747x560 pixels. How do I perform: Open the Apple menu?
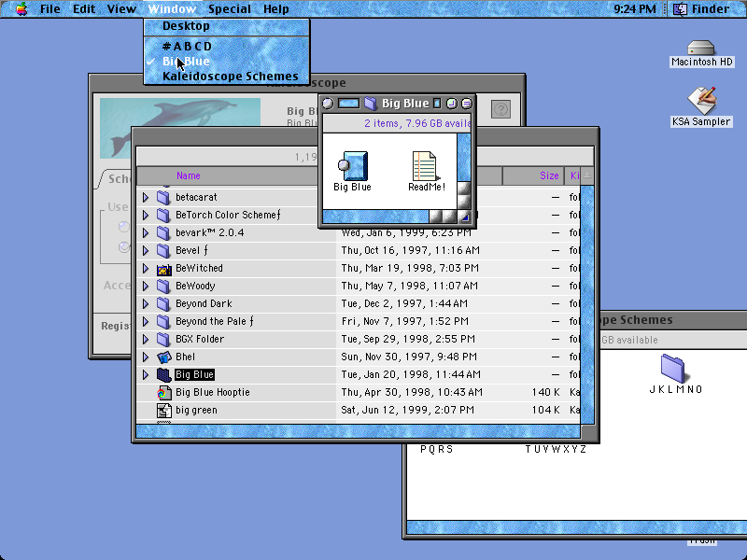(x=21, y=8)
